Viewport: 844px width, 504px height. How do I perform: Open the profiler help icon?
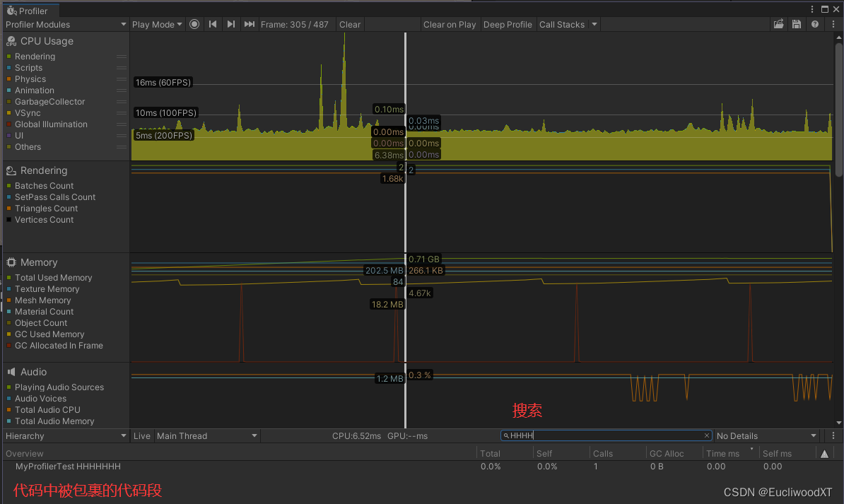pyautogui.click(x=815, y=24)
